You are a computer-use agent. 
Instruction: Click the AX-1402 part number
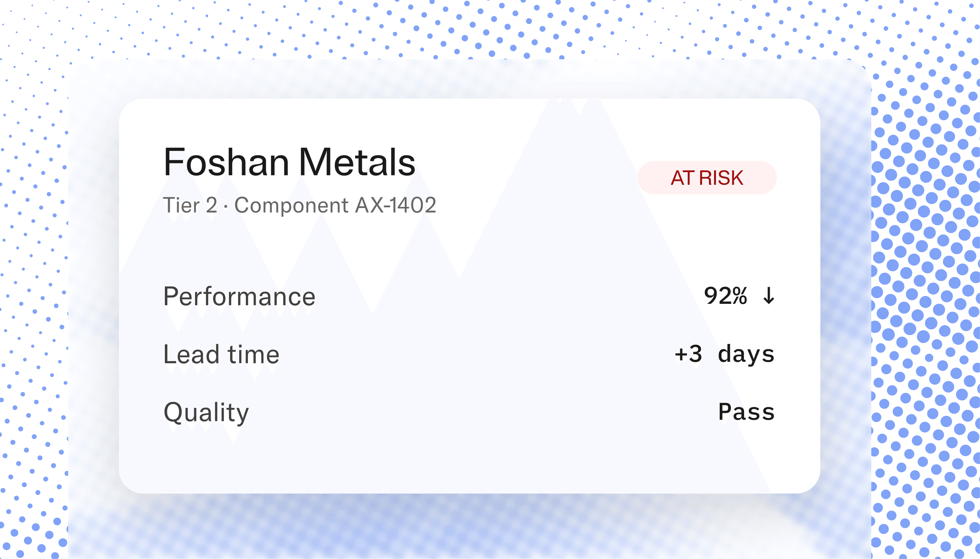(x=396, y=205)
